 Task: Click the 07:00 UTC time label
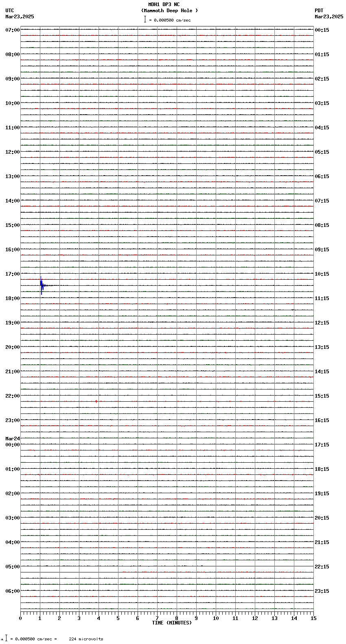coord(13,30)
